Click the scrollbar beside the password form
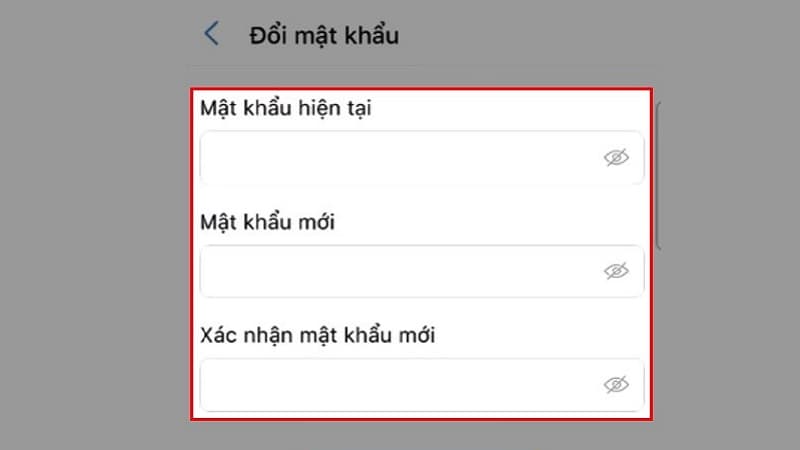The height and width of the screenshot is (450, 800). [x=658, y=176]
